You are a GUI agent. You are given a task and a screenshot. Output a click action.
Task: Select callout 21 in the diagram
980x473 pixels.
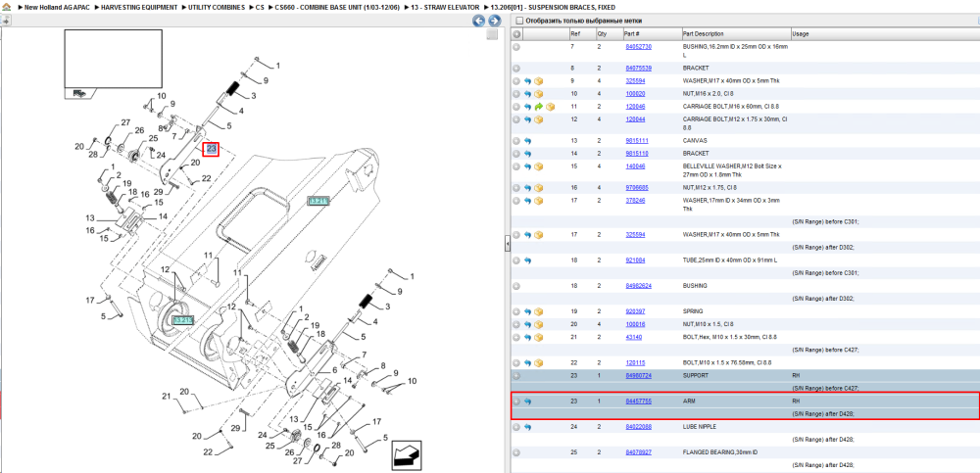[167, 396]
